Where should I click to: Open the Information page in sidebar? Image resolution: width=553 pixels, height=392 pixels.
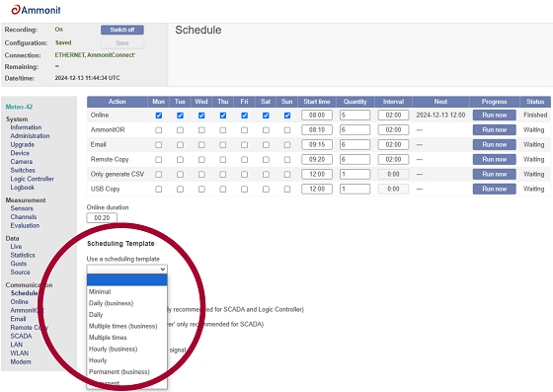[x=26, y=127]
